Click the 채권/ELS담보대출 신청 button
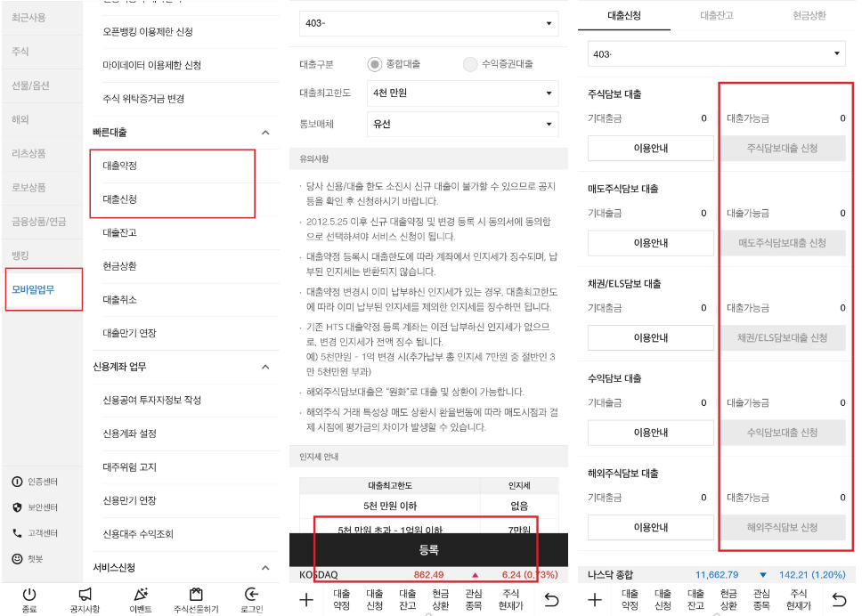This screenshot has width=862, height=616. tap(782, 338)
